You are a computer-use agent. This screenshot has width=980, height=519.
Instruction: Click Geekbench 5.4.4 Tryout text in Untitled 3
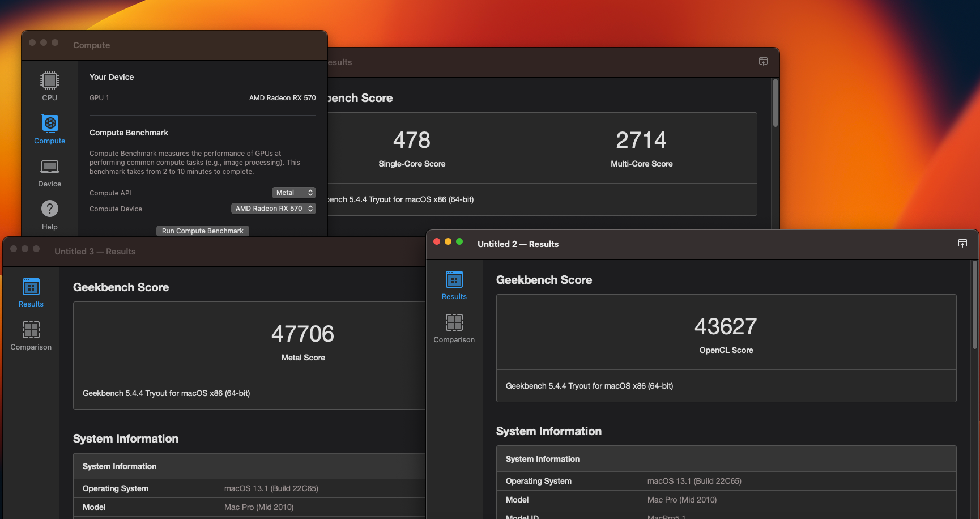tap(166, 393)
